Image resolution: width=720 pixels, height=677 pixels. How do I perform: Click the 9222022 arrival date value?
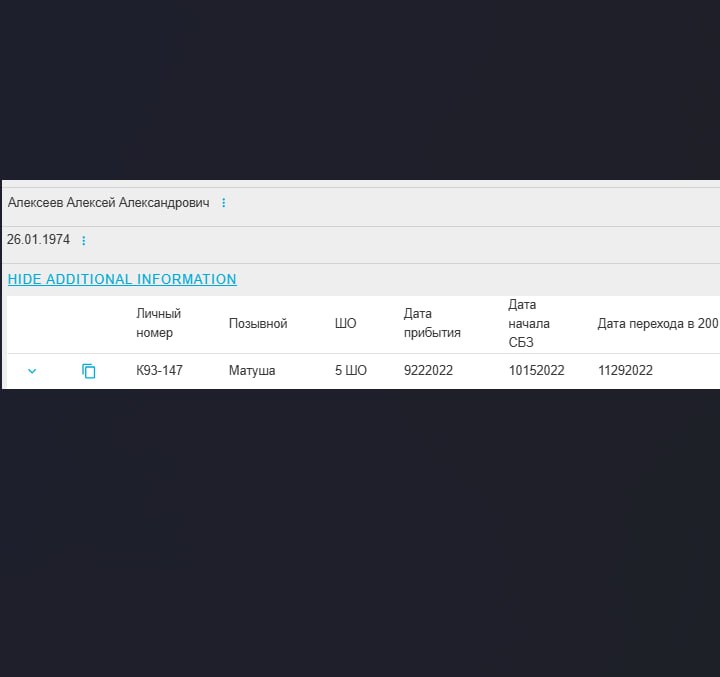(428, 371)
